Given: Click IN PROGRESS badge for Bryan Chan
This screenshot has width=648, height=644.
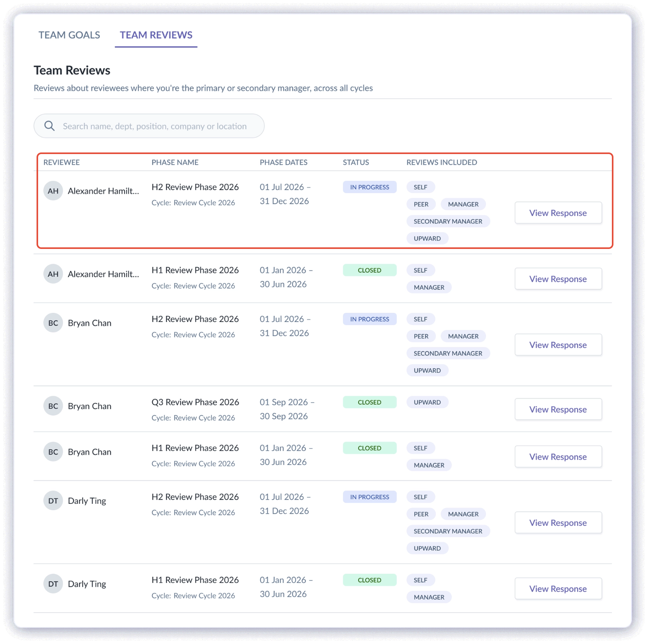Looking at the screenshot, I should 370,319.
